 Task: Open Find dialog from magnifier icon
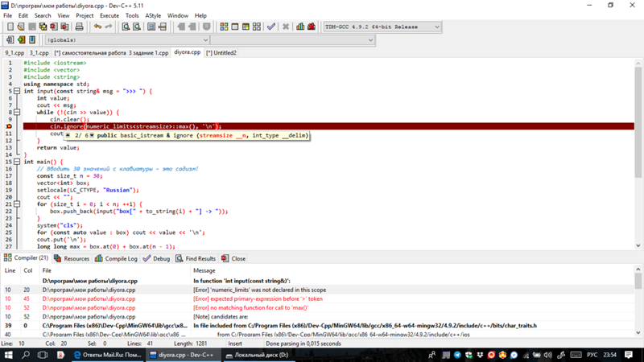point(126,27)
